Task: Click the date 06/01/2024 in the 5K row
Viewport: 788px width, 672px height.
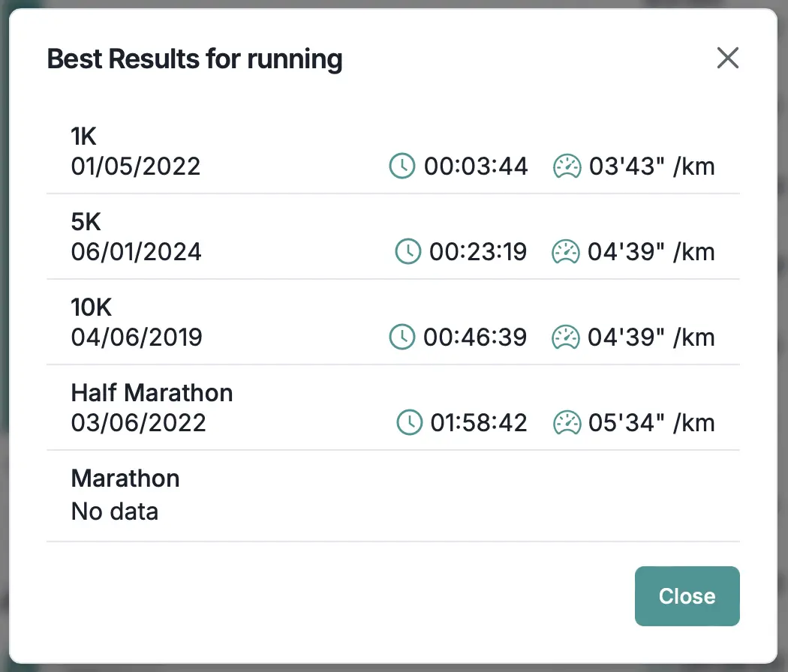Action: (x=136, y=253)
